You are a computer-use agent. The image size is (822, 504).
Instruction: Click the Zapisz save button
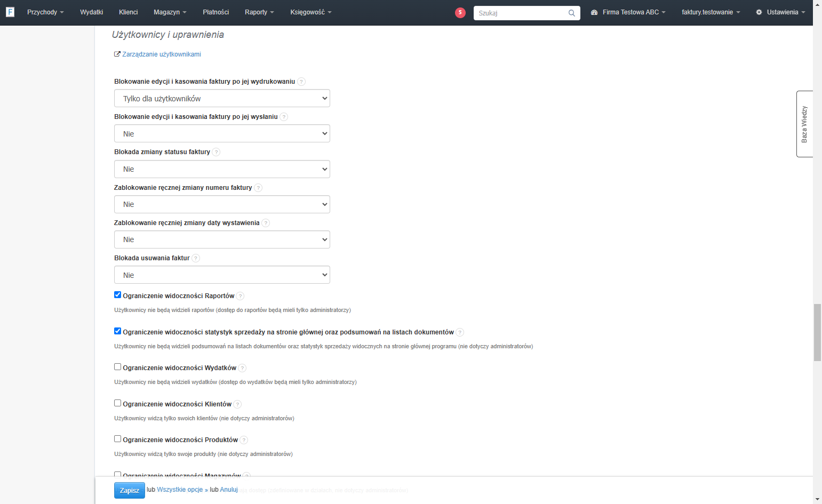[130, 490]
